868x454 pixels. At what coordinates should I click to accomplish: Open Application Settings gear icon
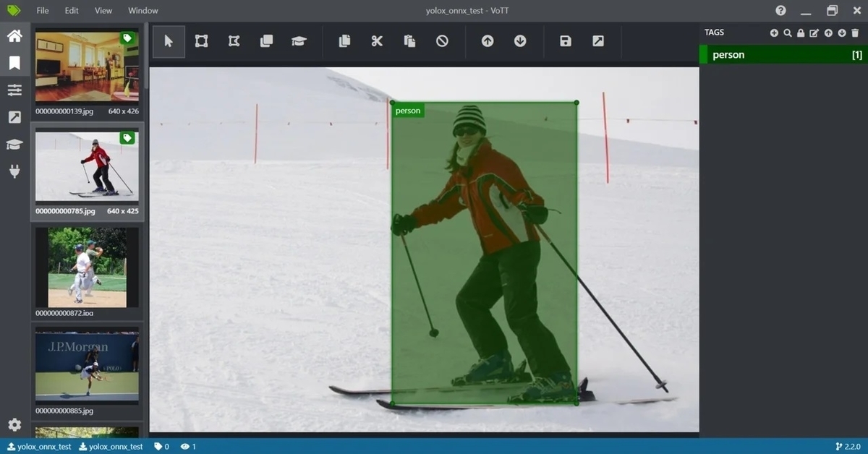click(14, 425)
